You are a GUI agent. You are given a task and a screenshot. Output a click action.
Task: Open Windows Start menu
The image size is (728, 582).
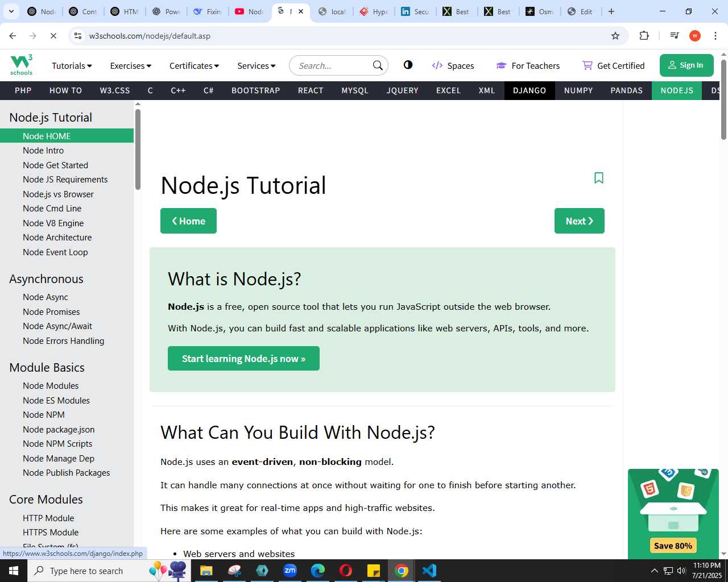coord(14,571)
